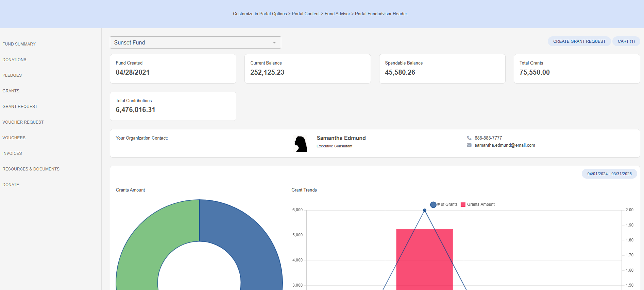Click the Portal Fundadvisor Header banner text

[x=320, y=14]
